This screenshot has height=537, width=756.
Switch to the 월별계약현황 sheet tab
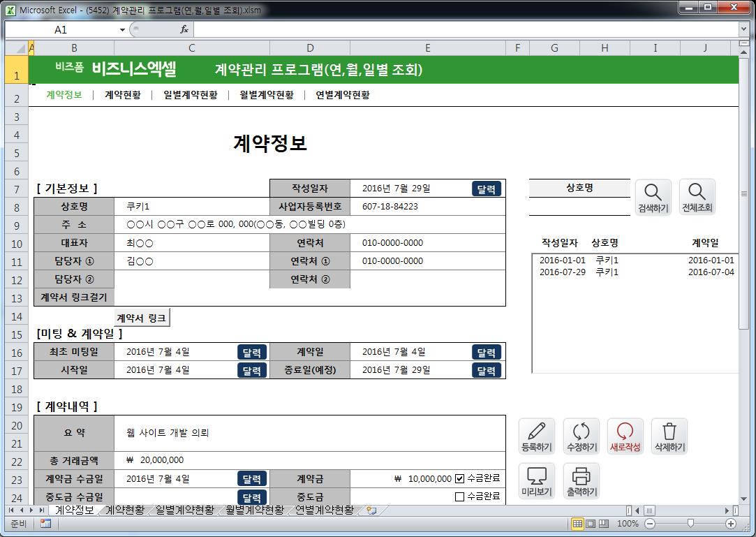(255, 510)
